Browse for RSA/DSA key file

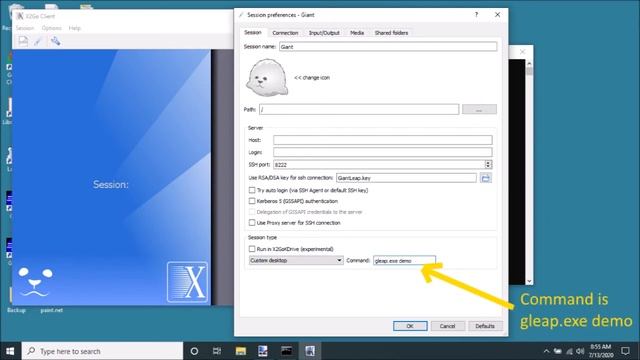(x=486, y=178)
